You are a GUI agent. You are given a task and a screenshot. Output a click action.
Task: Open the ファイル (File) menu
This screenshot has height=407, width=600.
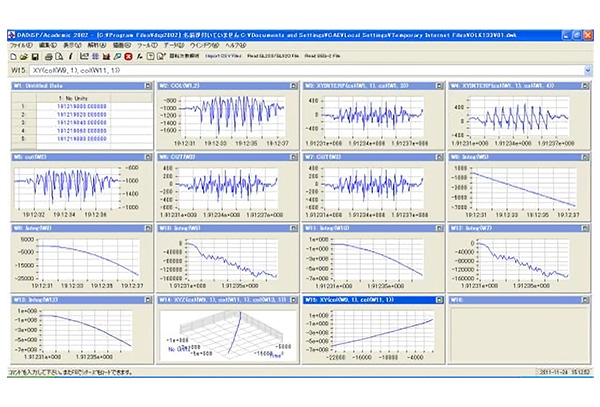(x=20, y=45)
